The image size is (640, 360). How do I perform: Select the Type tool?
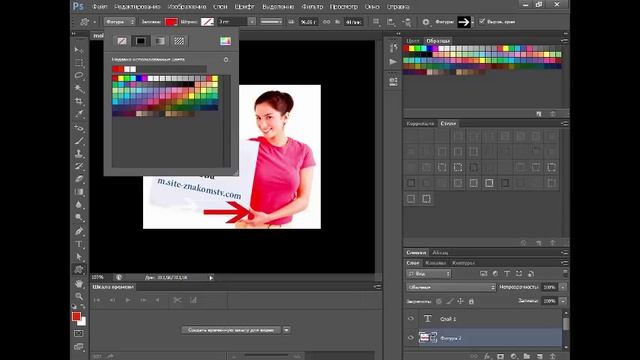tap(79, 244)
